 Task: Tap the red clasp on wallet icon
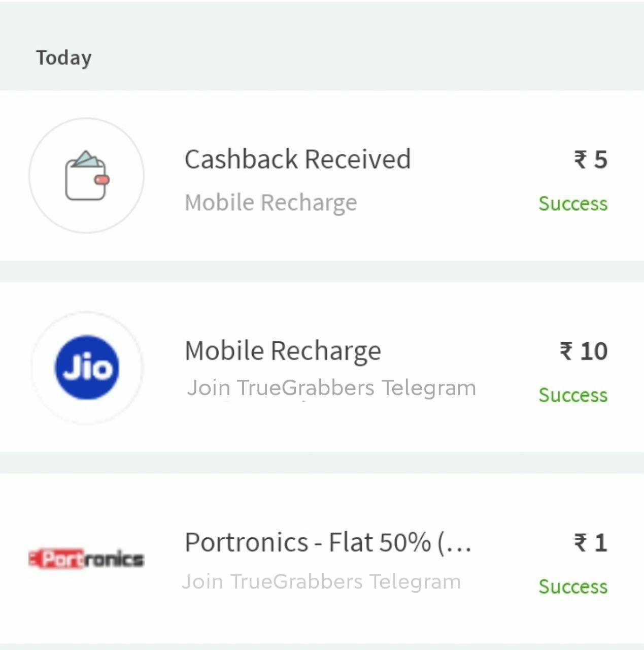tap(102, 180)
